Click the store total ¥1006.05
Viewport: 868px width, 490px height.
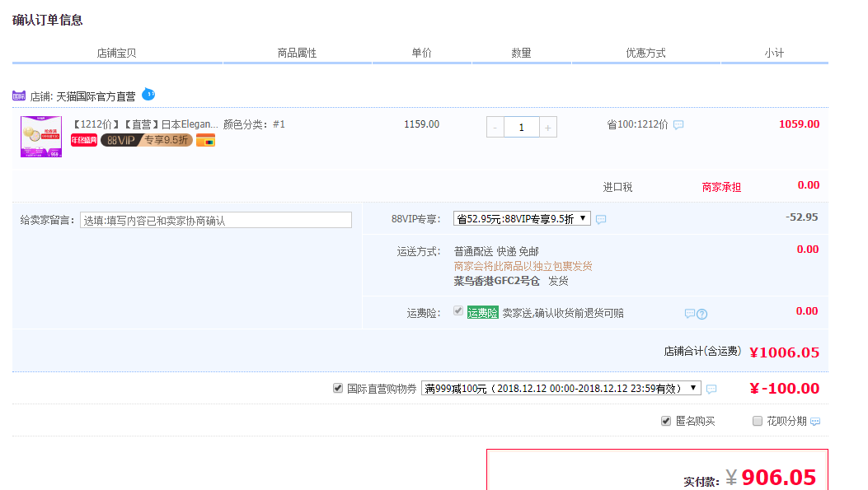pos(785,352)
